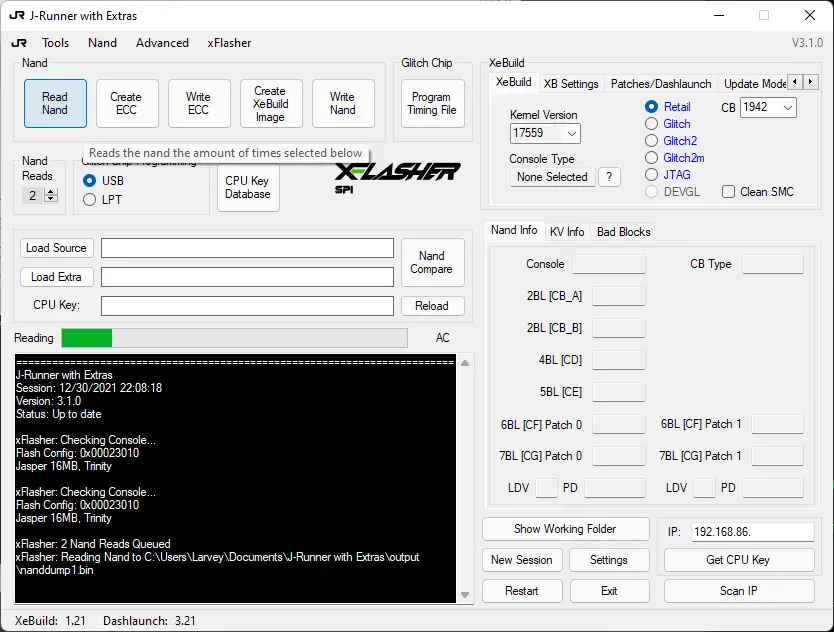This screenshot has height=632, width=834.
Task: Click the CB Type info field
Action: (773, 264)
